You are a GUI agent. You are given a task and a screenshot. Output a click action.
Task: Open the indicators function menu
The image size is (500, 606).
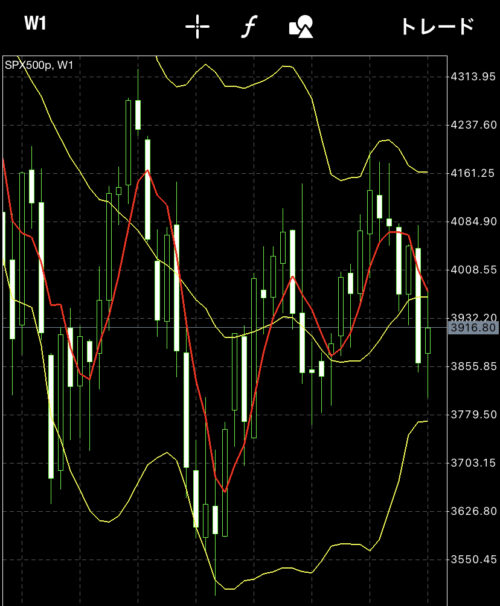point(249,27)
